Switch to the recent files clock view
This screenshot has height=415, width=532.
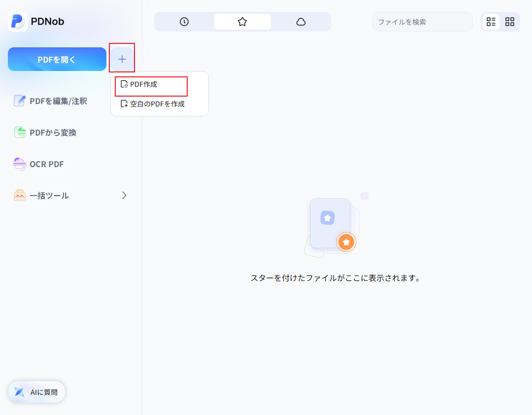[184, 22]
